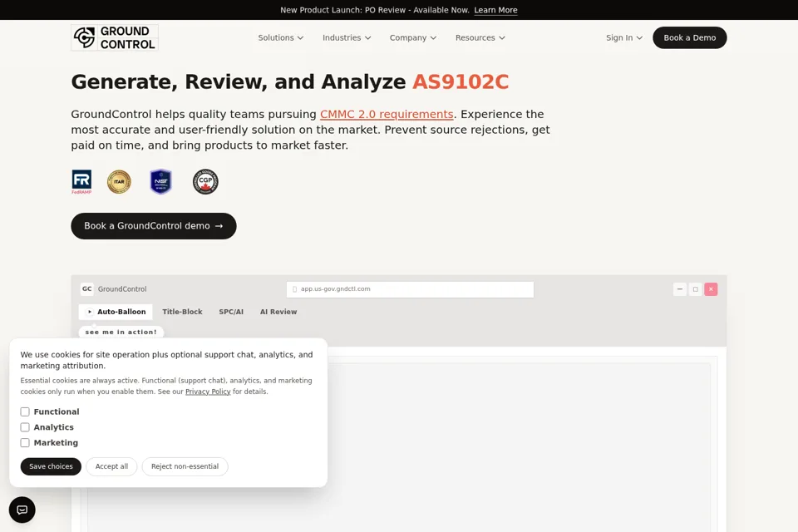Open the Learn More banner link
Screen dimensions: 798x532
(x=495, y=10)
